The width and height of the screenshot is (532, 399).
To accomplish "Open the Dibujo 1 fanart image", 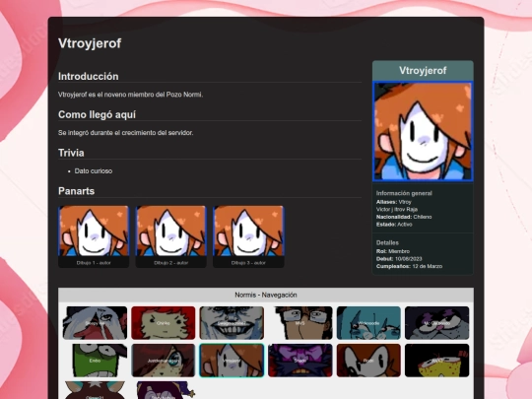I will pos(94,231).
